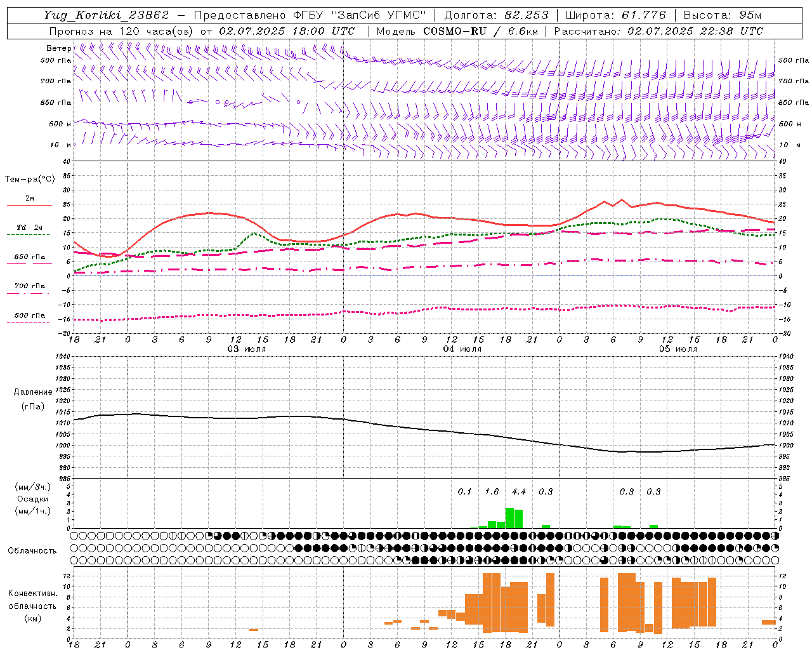Click the dotted 500 гПа temperature legend line
Screen dimensions: 812x650
[x=29, y=322]
